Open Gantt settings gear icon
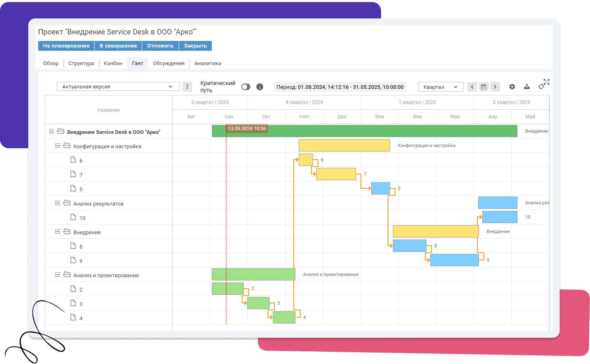The height and width of the screenshot is (364, 590). click(512, 87)
